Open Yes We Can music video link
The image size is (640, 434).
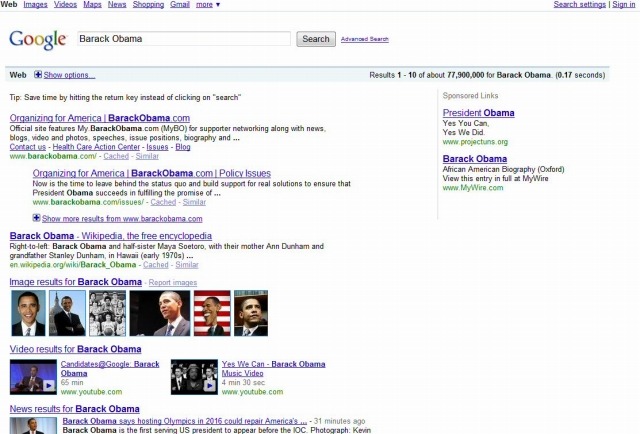click(273, 369)
